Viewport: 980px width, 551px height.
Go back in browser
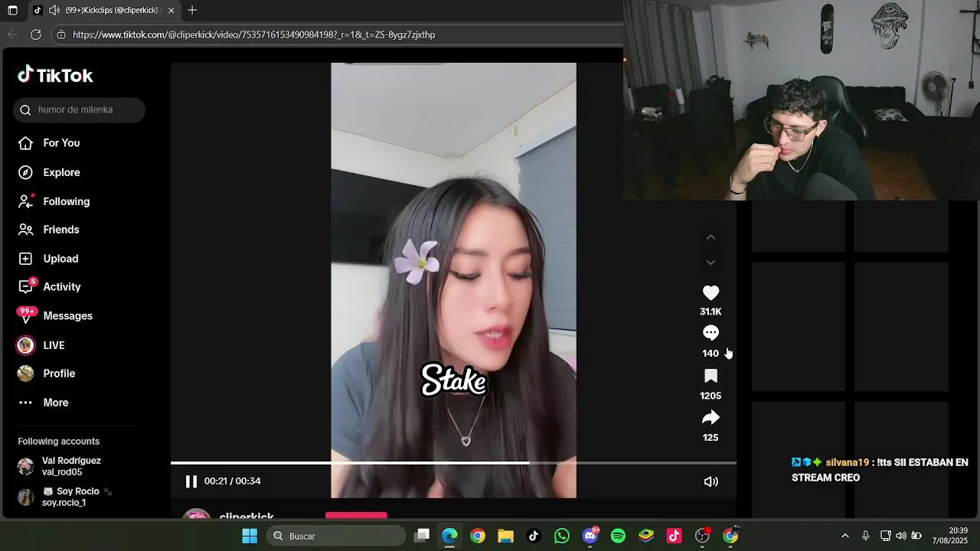12,34
